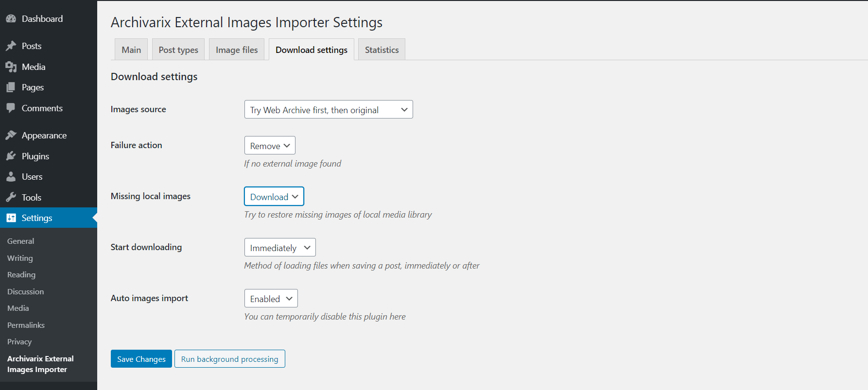Go to Permalinks settings submenu
Viewport: 868px width, 390px height.
[x=26, y=325]
